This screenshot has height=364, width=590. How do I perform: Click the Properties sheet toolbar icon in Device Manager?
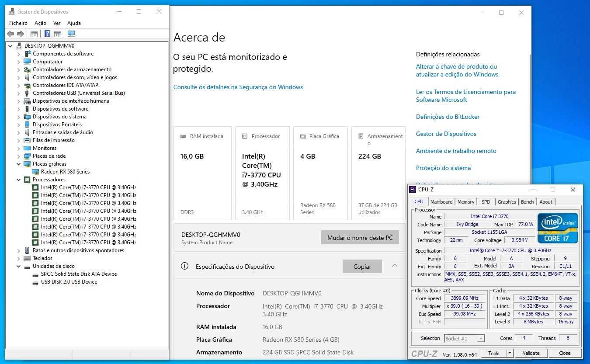[57, 34]
